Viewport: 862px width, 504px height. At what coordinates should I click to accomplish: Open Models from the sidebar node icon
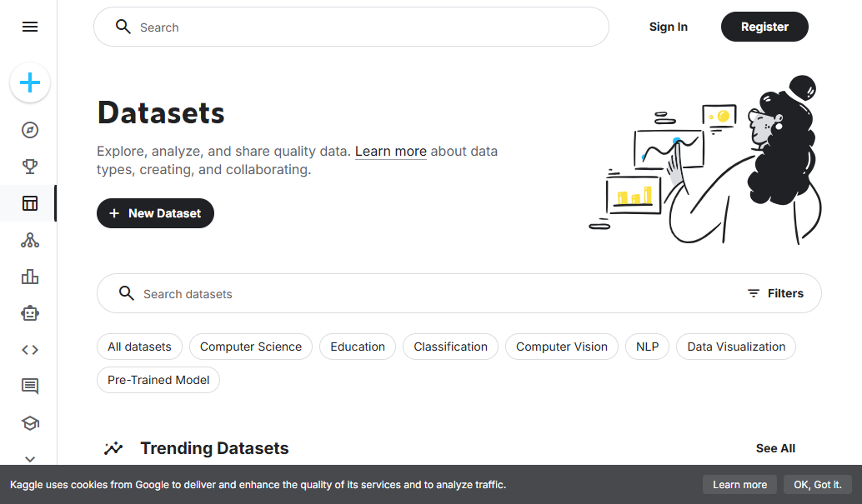(x=30, y=240)
